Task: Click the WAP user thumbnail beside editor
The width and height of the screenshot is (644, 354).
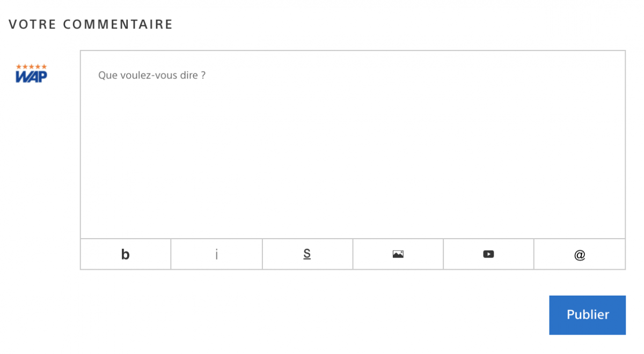Action: point(31,73)
